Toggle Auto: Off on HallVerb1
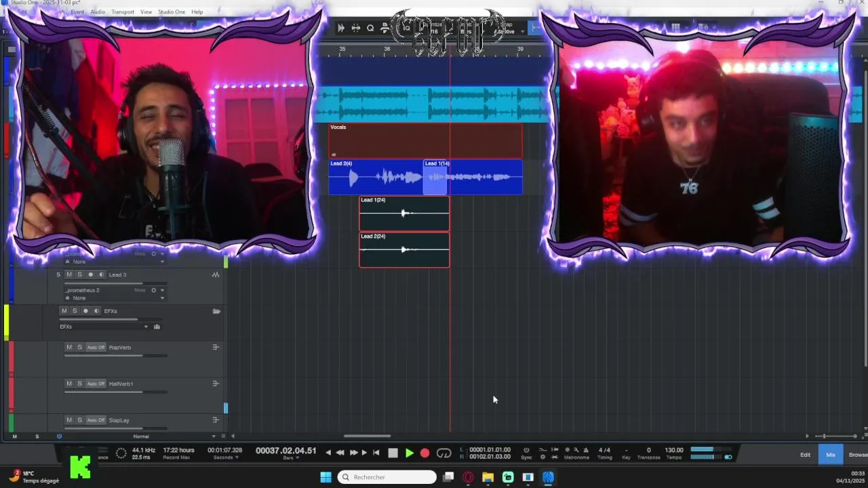 (96, 384)
